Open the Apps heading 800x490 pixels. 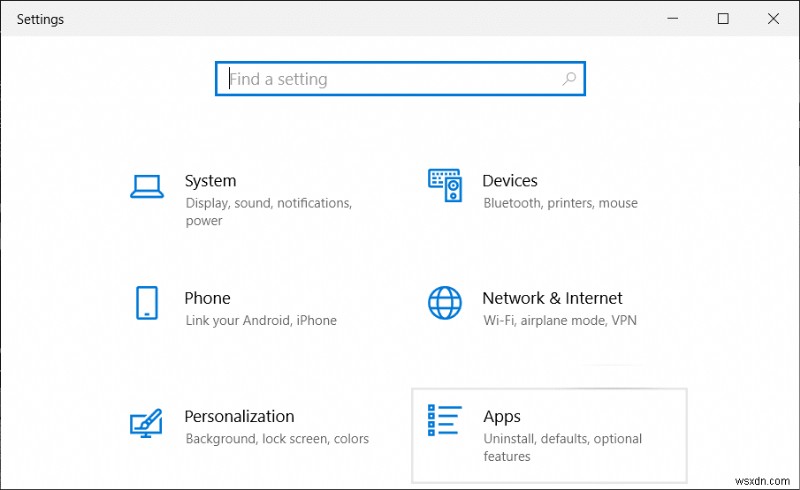point(501,416)
